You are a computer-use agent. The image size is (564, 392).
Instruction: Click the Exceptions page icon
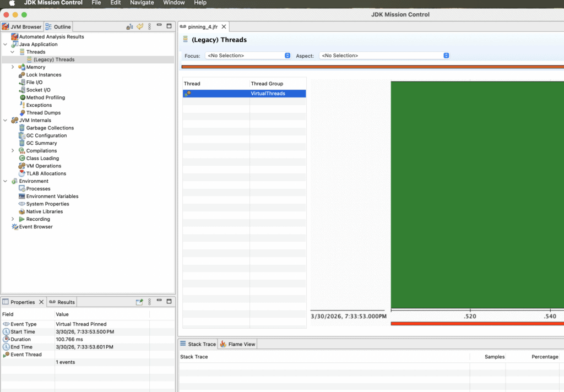(22, 105)
